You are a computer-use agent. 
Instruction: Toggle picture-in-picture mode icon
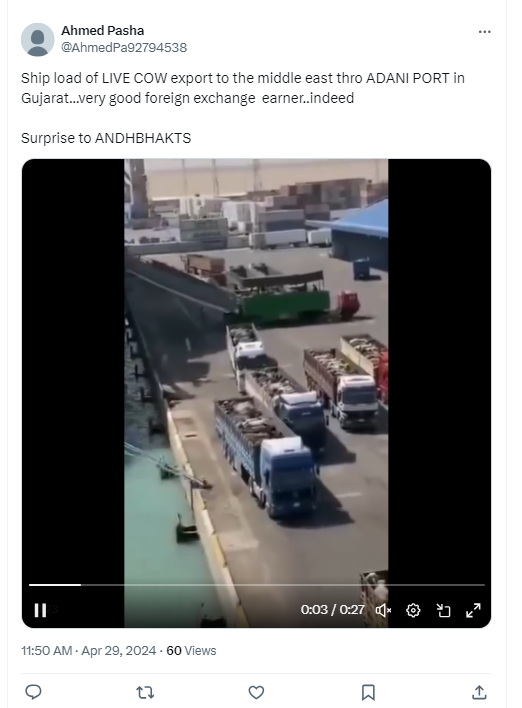[x=443, y=610]
